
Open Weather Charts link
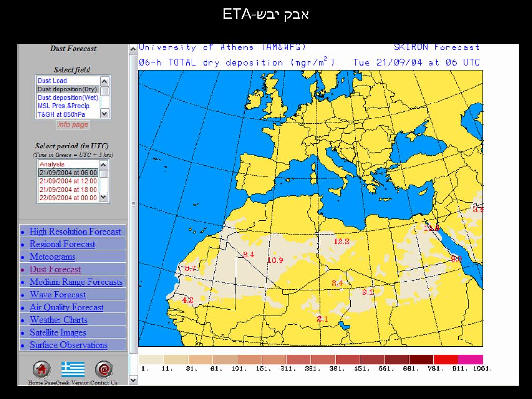click(59, 320)
